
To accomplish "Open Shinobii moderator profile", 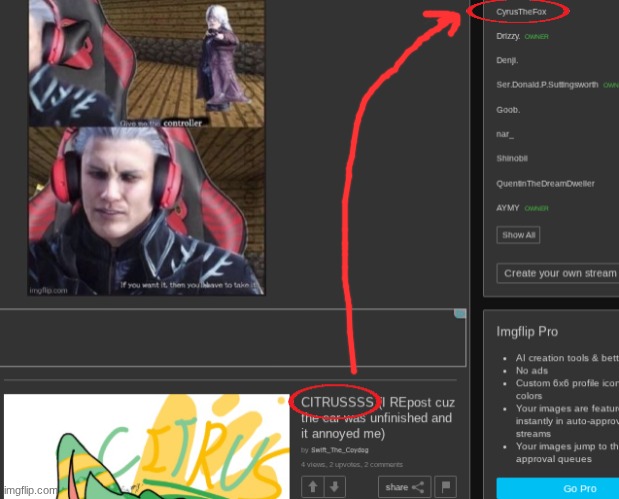I will click(512, 158).
